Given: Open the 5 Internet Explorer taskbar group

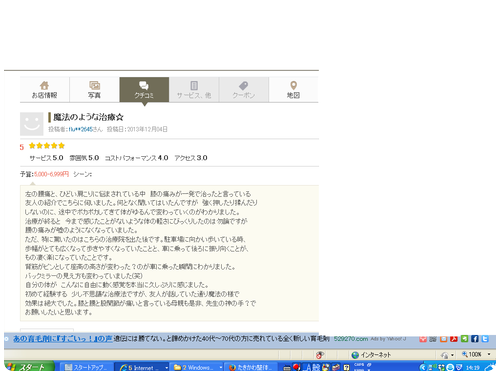Looking at the screenshot, I should pyautogui.click(x=142, y=367).
